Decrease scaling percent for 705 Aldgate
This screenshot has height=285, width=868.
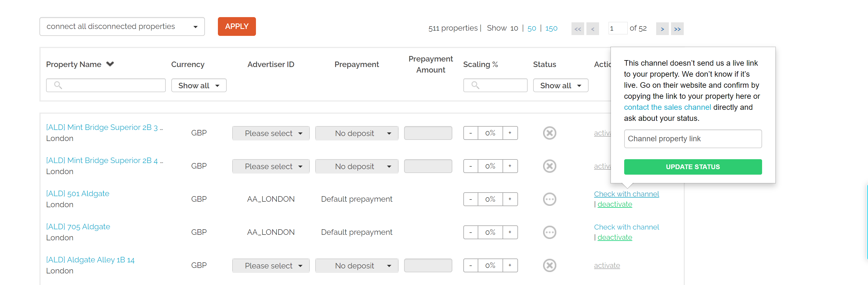click(x=470, y=232)
